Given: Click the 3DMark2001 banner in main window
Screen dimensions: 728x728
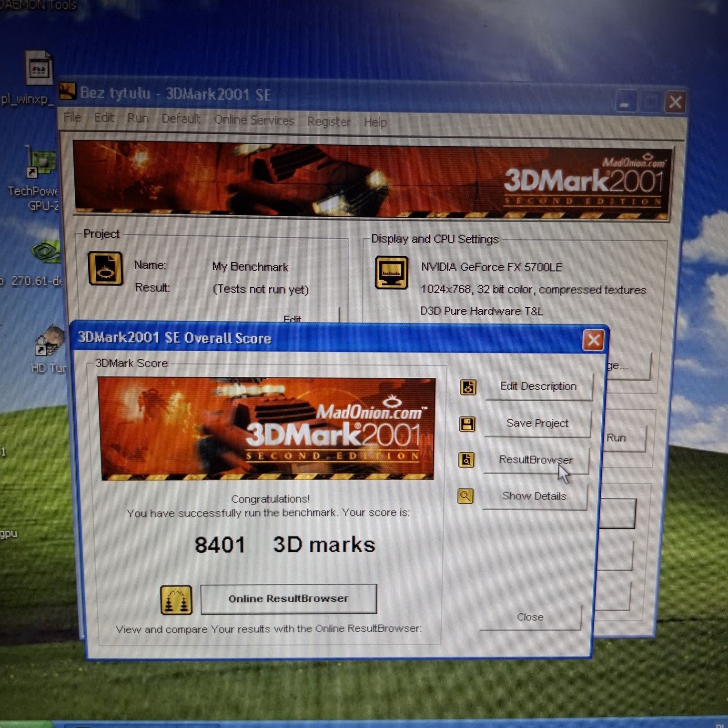Looking at the screenshot, I should 372,181.
